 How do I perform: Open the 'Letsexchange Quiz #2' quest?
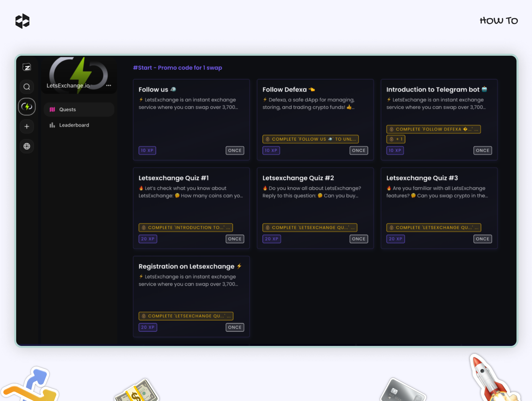(315, 208)
